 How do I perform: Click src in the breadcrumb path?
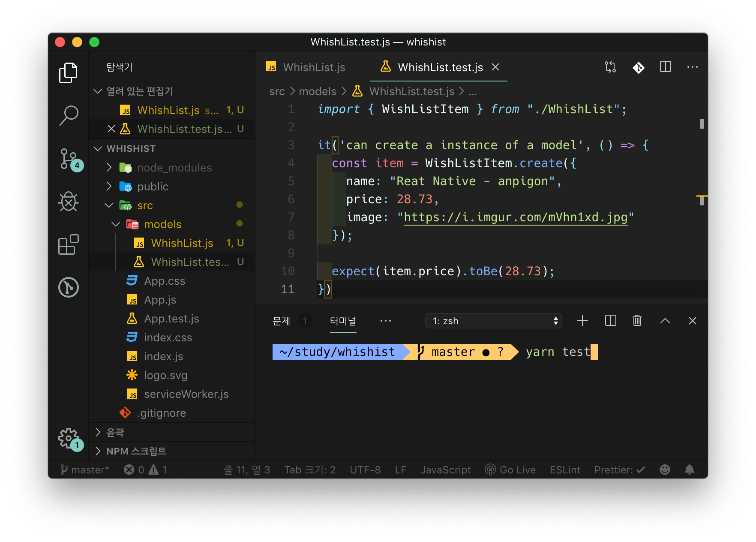[x=277, y=91]
